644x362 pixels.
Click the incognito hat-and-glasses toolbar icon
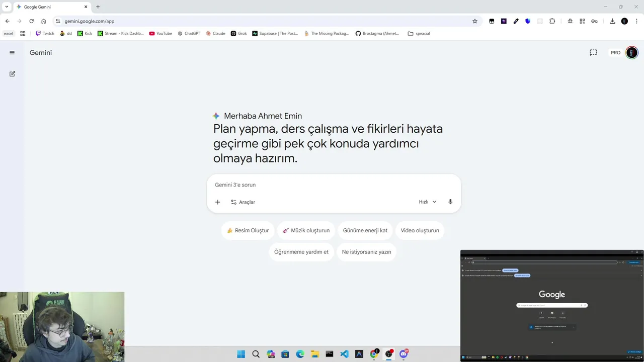(x=570, y=21)
